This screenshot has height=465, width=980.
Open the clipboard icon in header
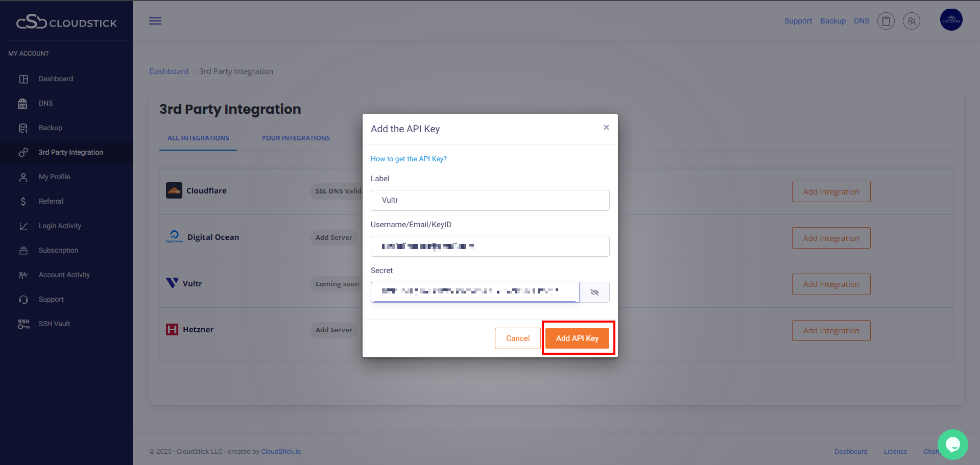click(886, 21)
